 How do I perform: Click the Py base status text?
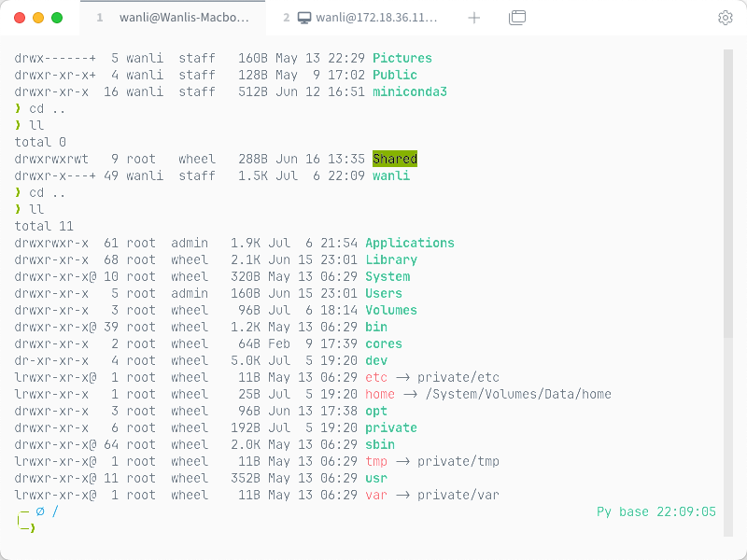coord(624,511)
